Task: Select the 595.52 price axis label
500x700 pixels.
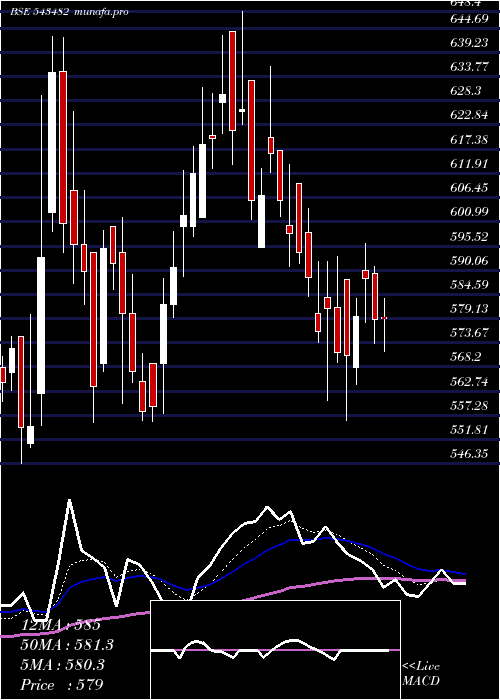Action: 469,236
